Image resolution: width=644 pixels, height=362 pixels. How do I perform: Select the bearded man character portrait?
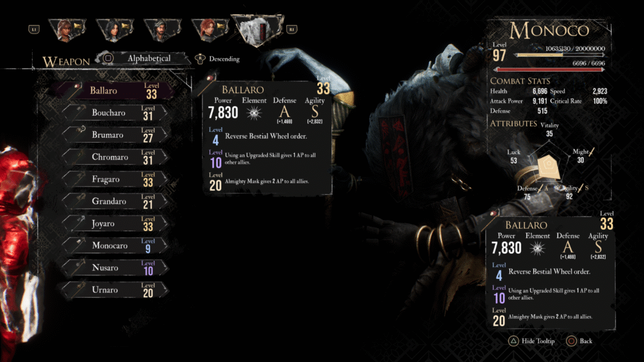click(x=163, y=30)
